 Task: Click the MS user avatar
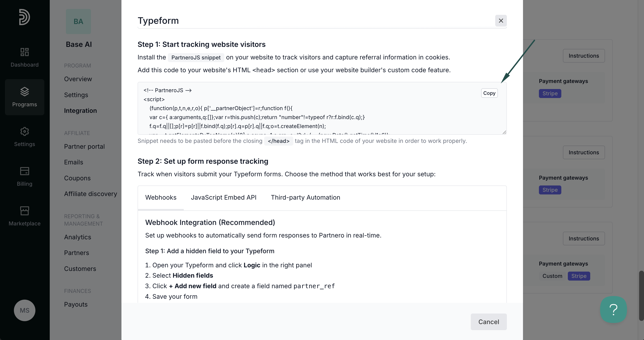coord(24,310)
